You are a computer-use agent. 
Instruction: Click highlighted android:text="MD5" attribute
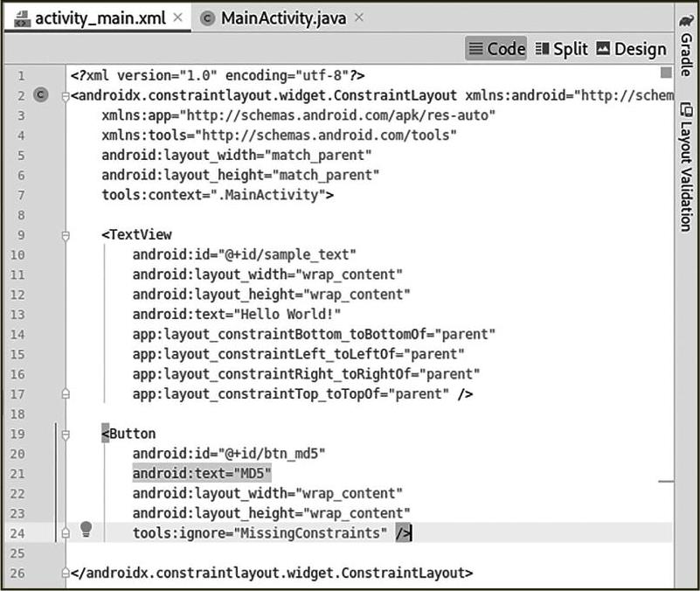[202, 474]
